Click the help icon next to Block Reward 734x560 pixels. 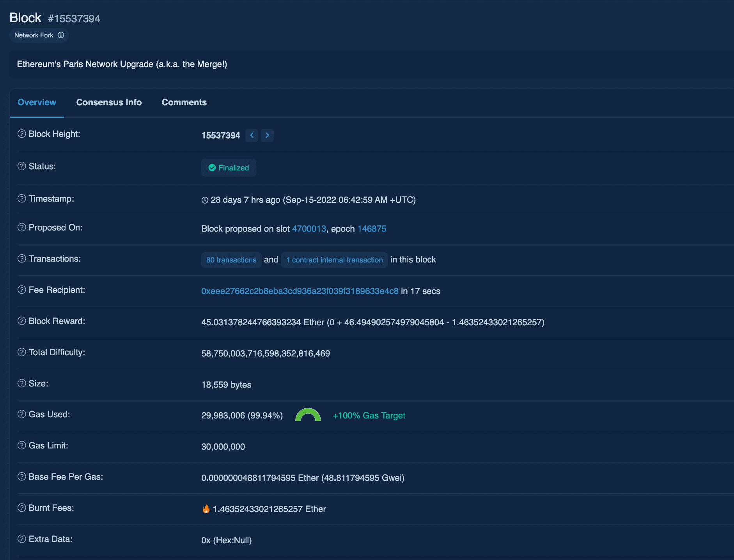22,321
